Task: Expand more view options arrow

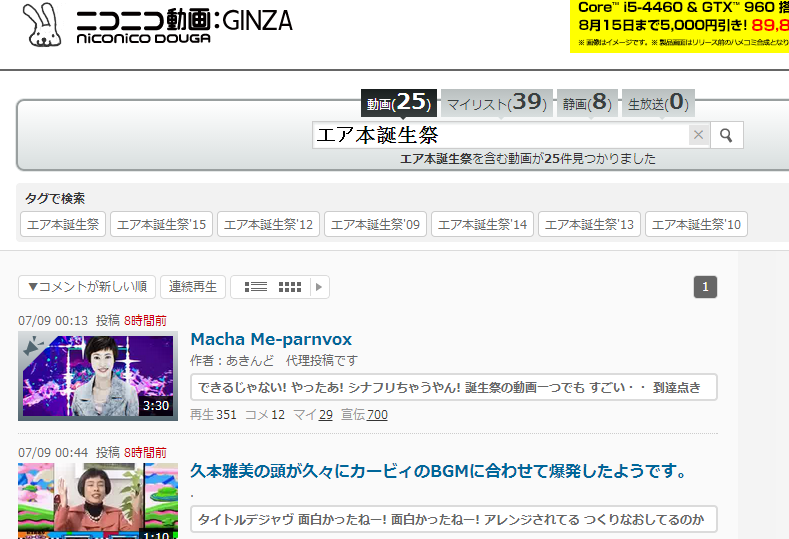Action: pos(319,287)
